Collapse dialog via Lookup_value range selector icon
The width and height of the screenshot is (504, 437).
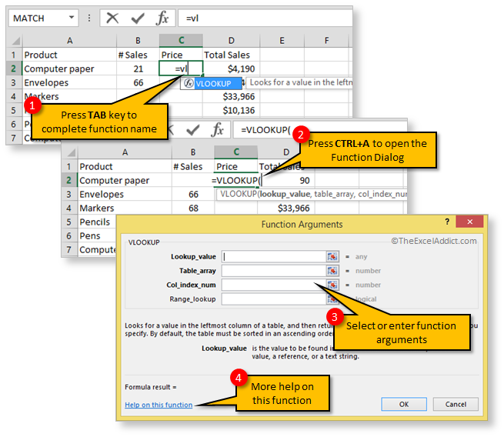(332, 257)
